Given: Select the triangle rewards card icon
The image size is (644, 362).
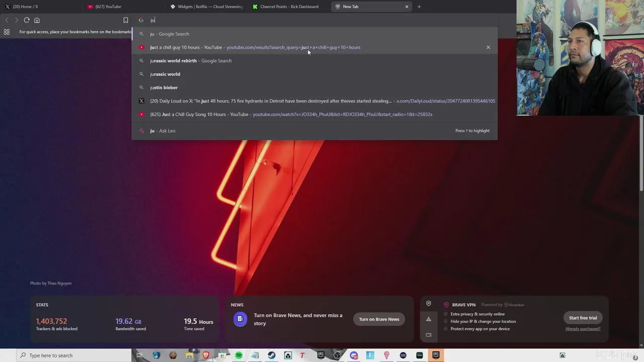Looking at the screenshot, I should [x=429, y=319].
